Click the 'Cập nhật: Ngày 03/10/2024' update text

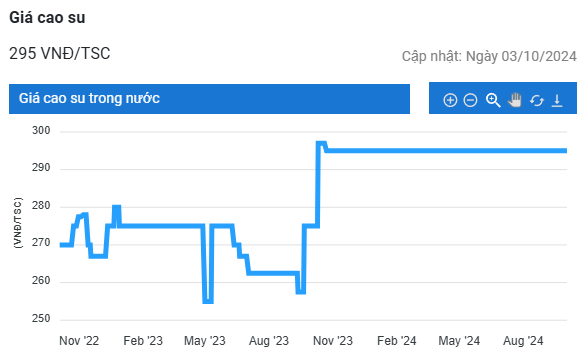point(489,56)
